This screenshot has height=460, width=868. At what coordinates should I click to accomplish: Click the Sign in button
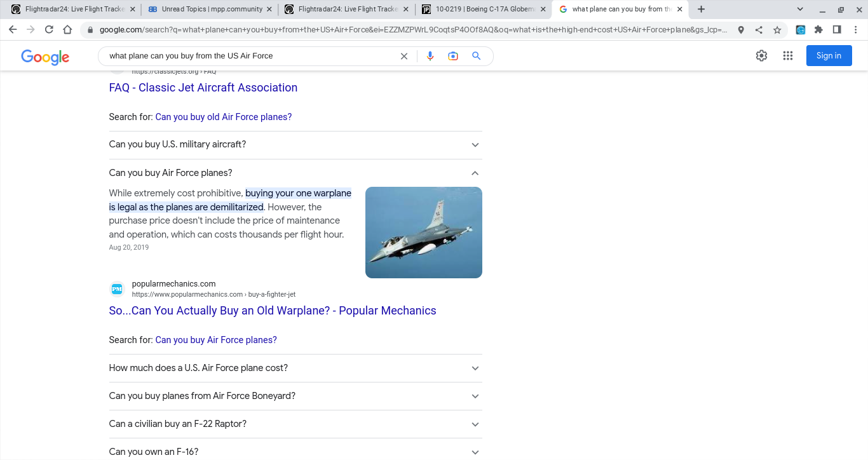(x=829, y=56)
